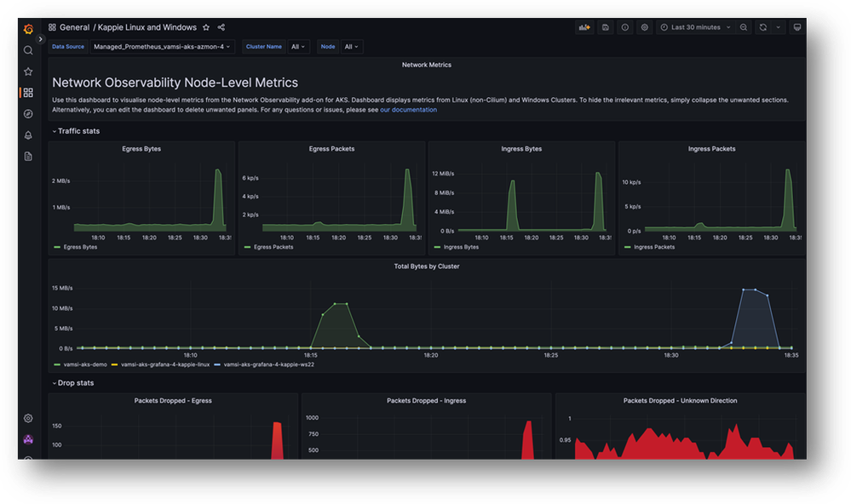Refresh the dashboard

[x=763, y=27]
